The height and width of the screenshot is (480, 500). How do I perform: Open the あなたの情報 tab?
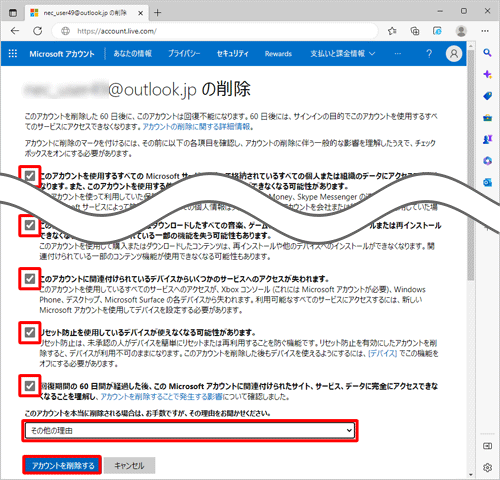pyautogui.click(x=132, y=53)
